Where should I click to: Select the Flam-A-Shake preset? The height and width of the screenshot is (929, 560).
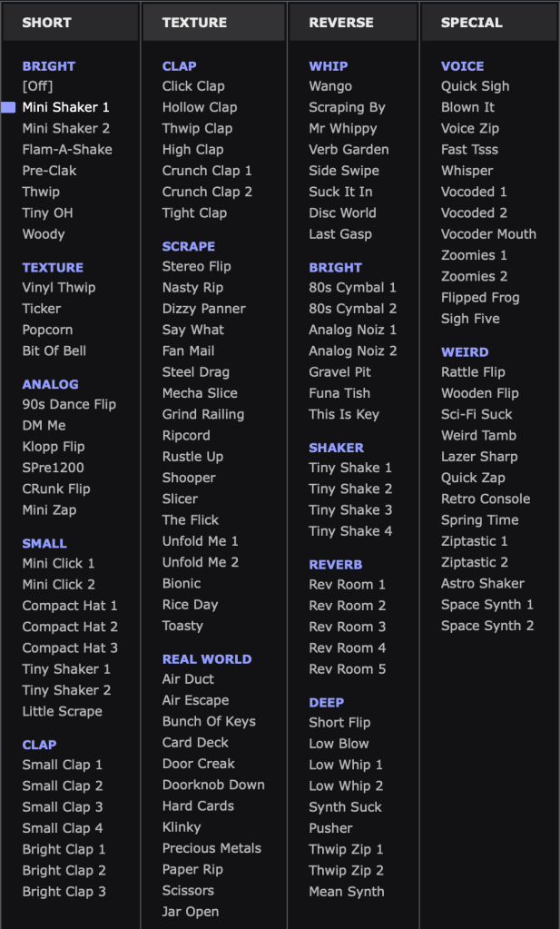[67, 150]
